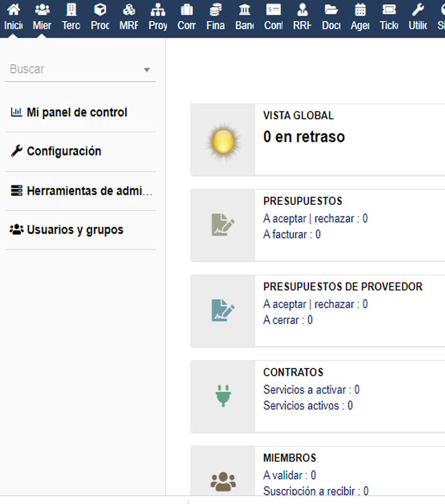Open Configuración in the sidebar
This screenshot has height=504, width=445.
(x=64, y=152)
